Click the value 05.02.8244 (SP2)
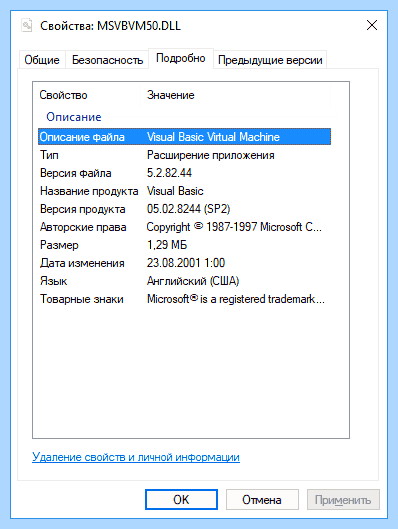Screen dimensions: 398x529 tap(189, 209)
